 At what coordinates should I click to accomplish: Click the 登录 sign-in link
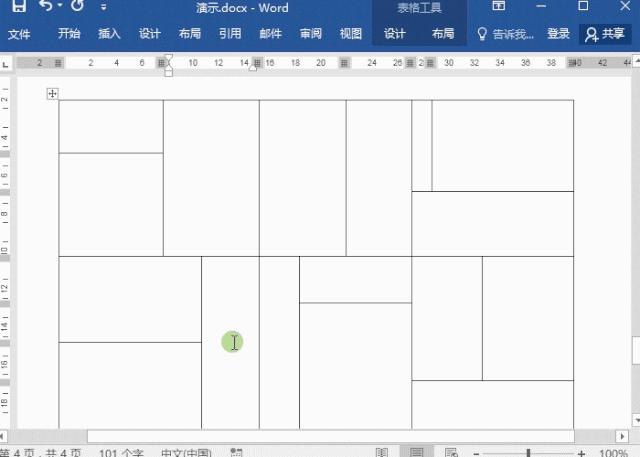point(558,33)
